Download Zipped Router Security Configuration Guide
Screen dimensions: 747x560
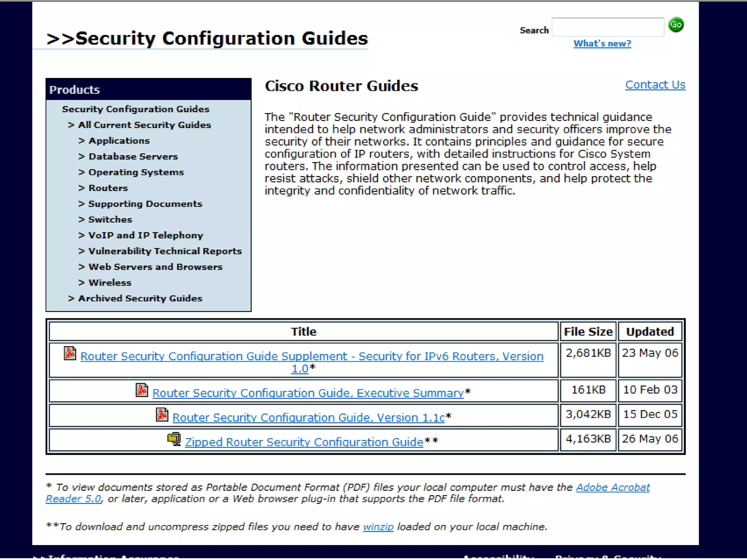(x=304, y=442)
